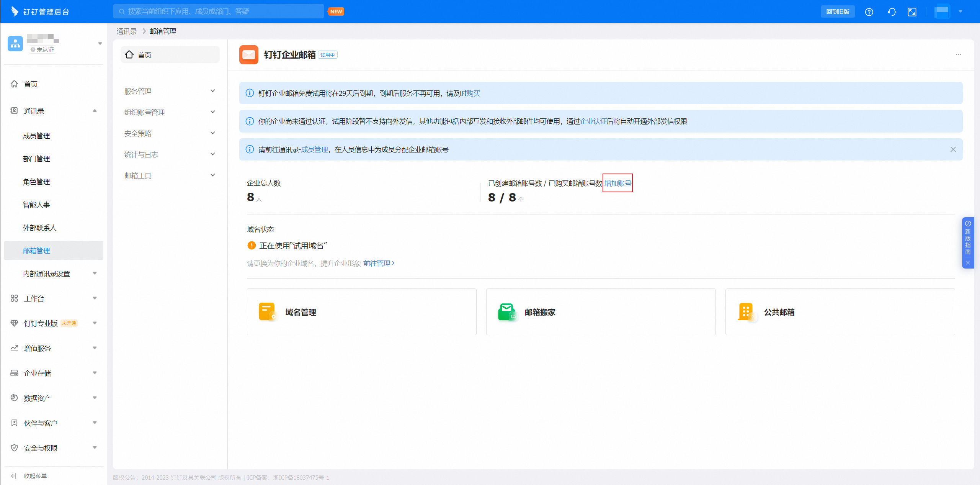Screen dimensions: 980x485
Task: Expand the account dropdown arrow next to avatar
Action: 960,11
